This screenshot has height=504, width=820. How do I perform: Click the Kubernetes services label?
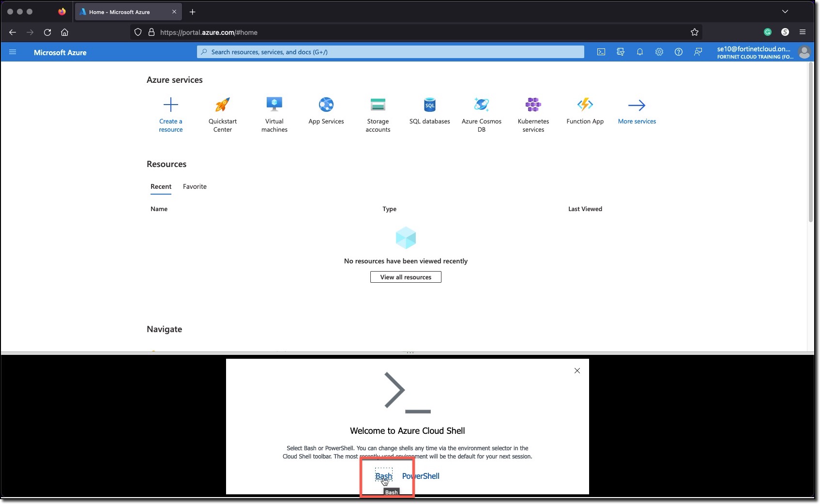(533, 125)
